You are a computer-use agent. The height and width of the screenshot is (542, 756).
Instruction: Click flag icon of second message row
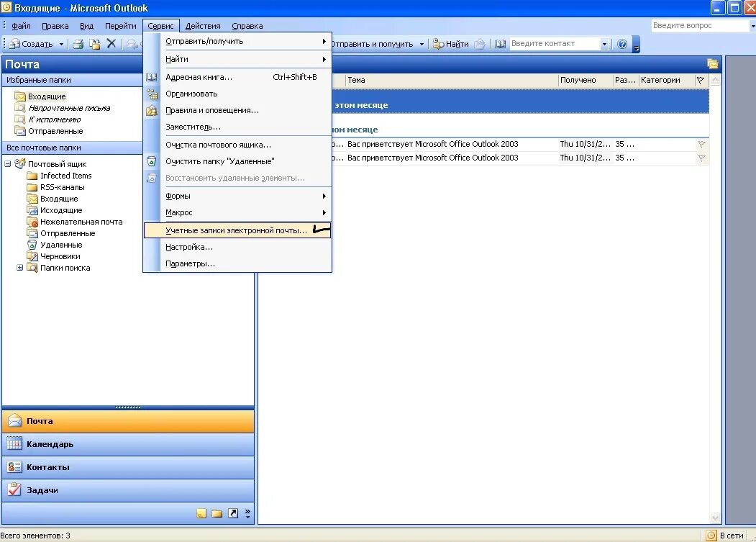701,158
